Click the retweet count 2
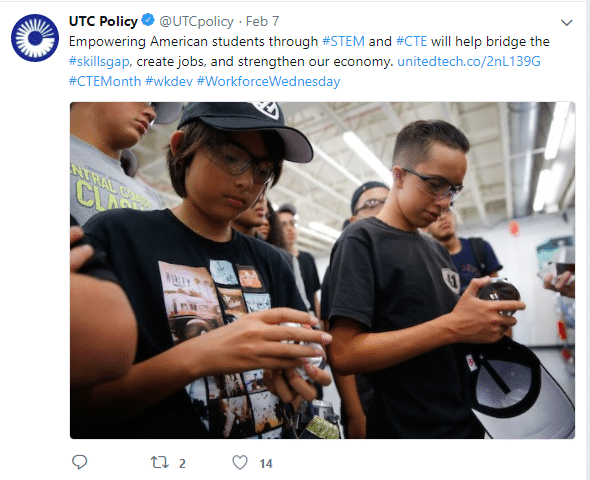This screenshot has width=590, height=480. point(182,463)
